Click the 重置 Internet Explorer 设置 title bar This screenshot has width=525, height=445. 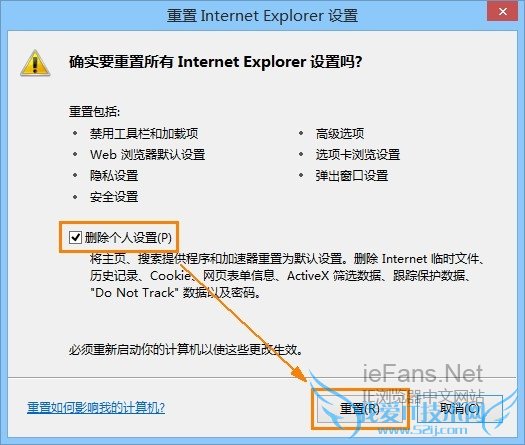262,16
